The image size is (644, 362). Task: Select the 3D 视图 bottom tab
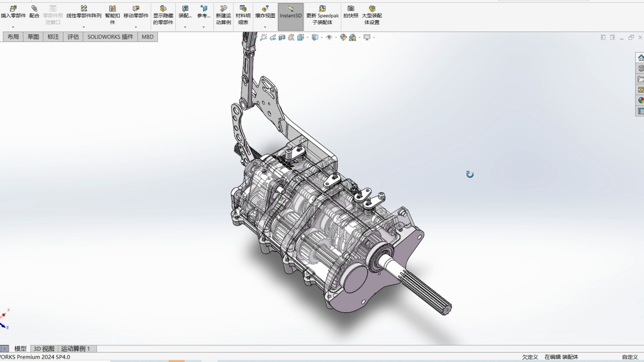44,349
